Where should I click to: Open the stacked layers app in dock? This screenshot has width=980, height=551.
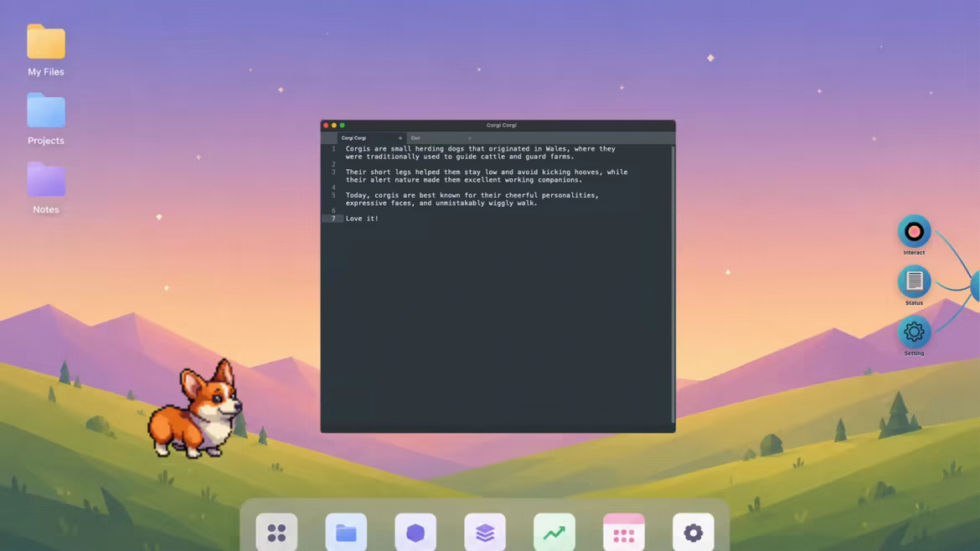click(485, 533)
